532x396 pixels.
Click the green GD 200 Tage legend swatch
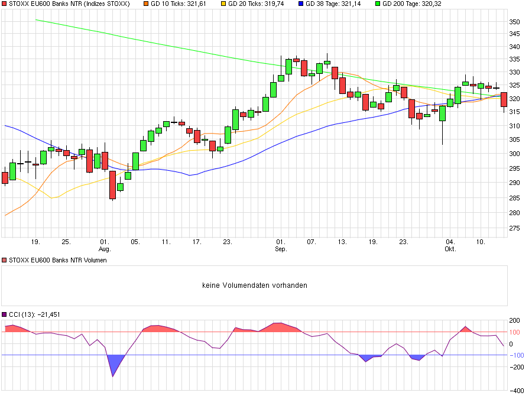[x=378, y=4]
